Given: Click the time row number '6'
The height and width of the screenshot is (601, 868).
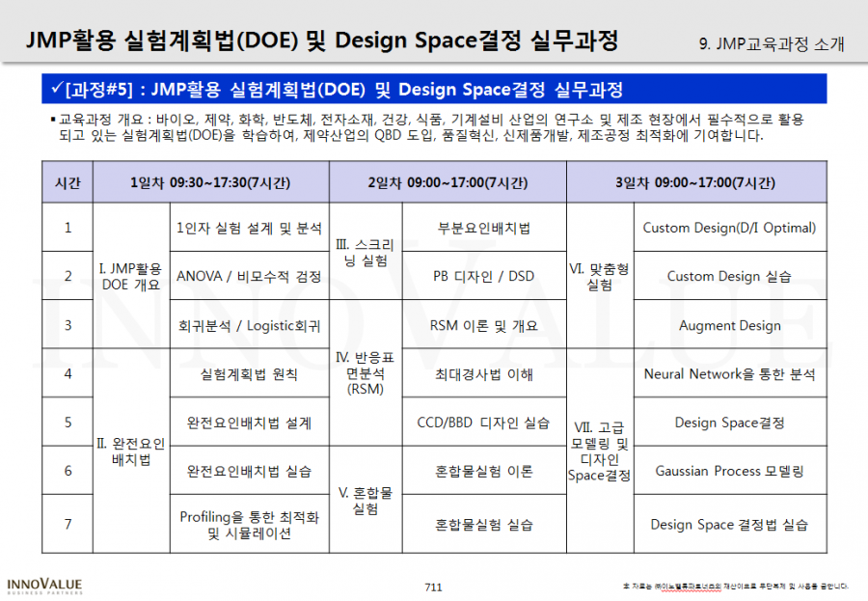Looking at the screenshot, I should pos(68,471).
